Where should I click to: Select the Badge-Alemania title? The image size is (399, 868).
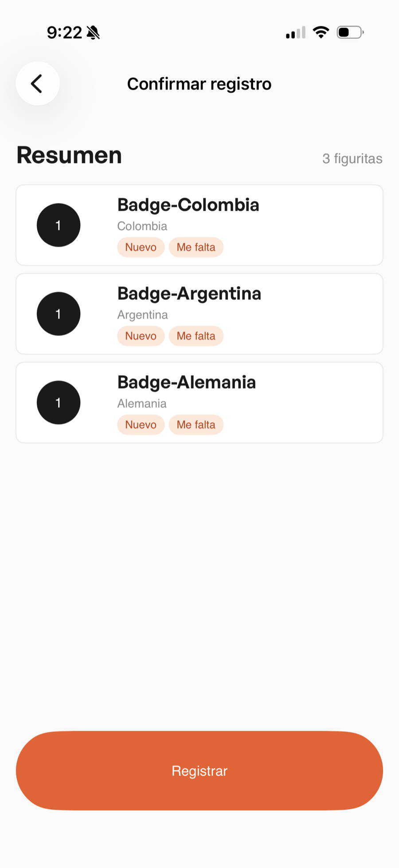(187, 383)
